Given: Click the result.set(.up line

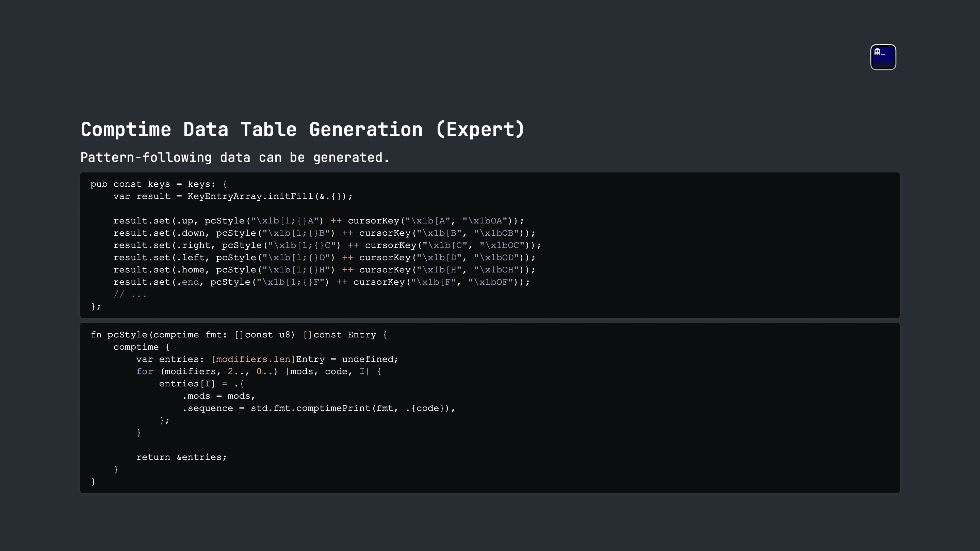Looking at the screenshot, I should pos(318,221).
